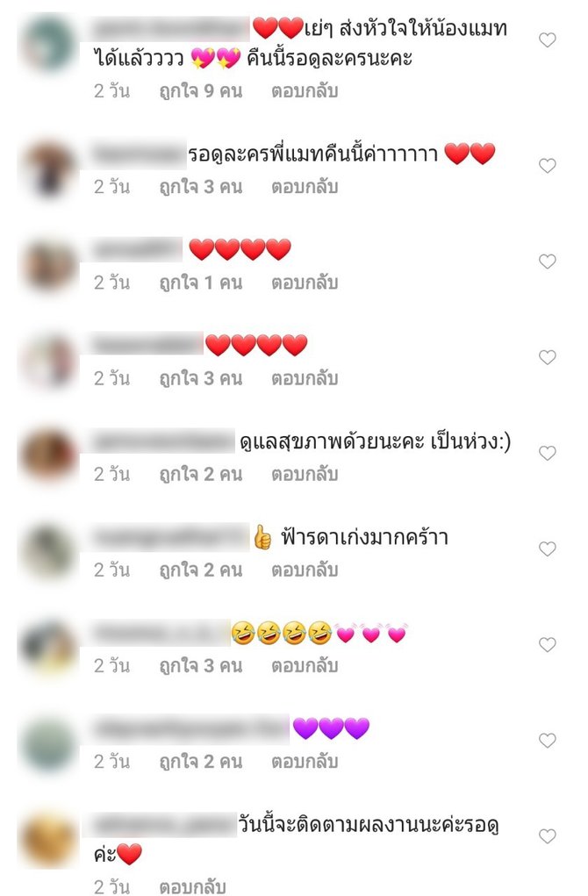Viewport: 588px width, 896px height.
Task: Like the laughing emoji comment
Action: (548, 644)
